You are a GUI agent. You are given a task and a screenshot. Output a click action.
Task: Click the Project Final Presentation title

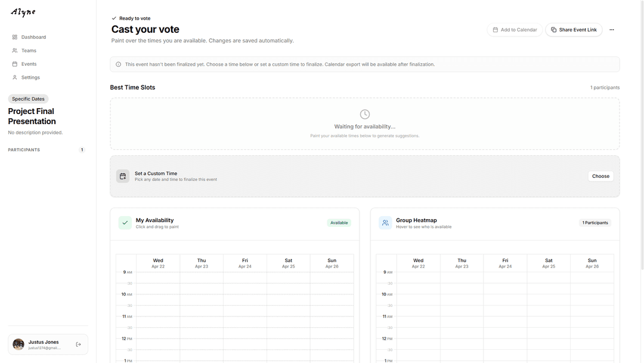(32, 116)
